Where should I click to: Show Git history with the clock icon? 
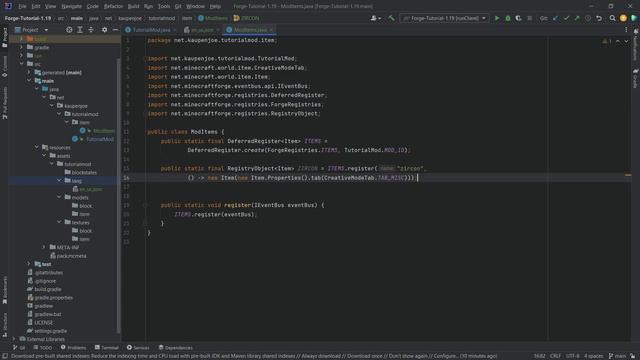pyautogui.click(x=588, y=18)
